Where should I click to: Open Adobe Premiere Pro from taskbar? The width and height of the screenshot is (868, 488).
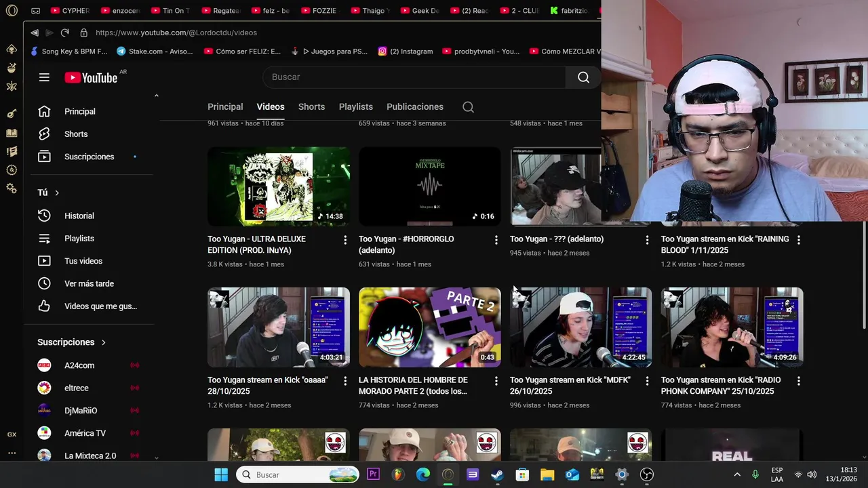pos(373,474)
